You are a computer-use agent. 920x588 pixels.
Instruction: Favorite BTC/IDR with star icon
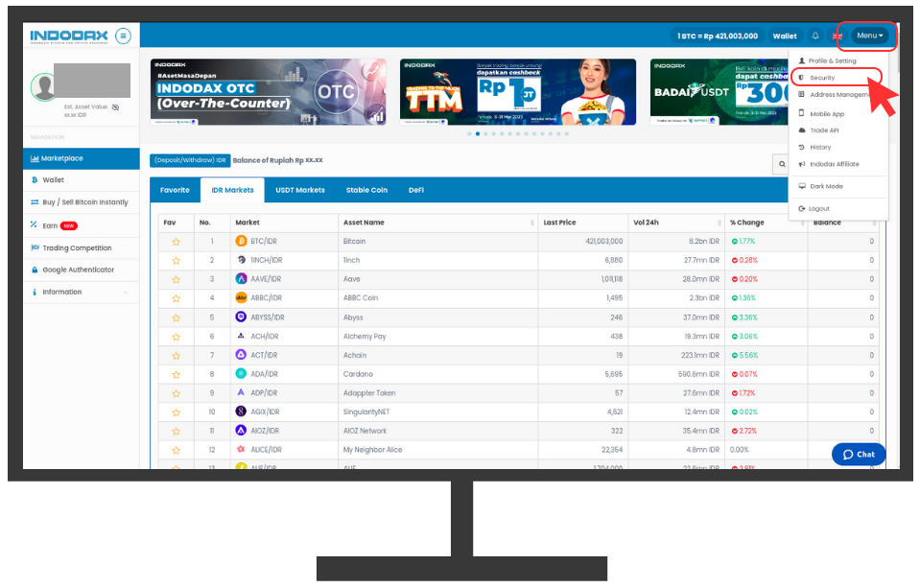[176, 242]
